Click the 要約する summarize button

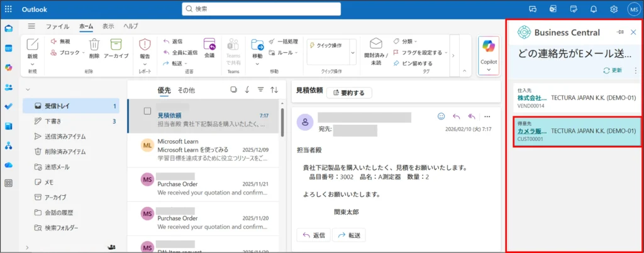[349, 93]
